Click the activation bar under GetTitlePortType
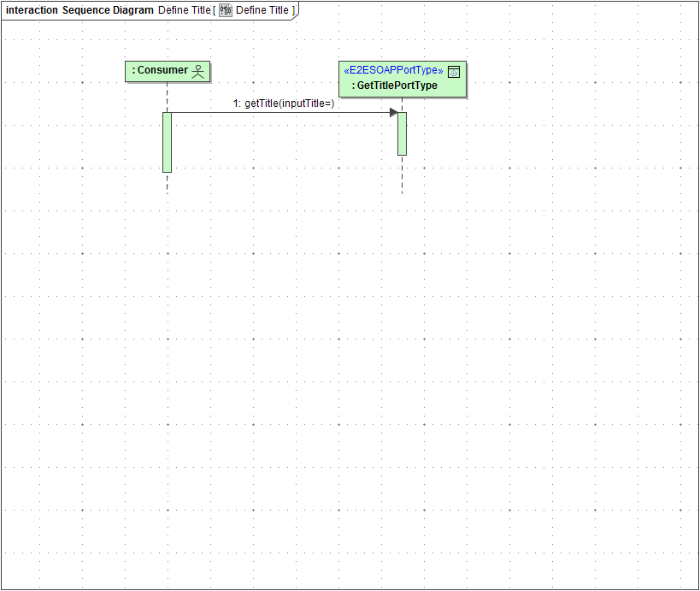 click(402, 133)
